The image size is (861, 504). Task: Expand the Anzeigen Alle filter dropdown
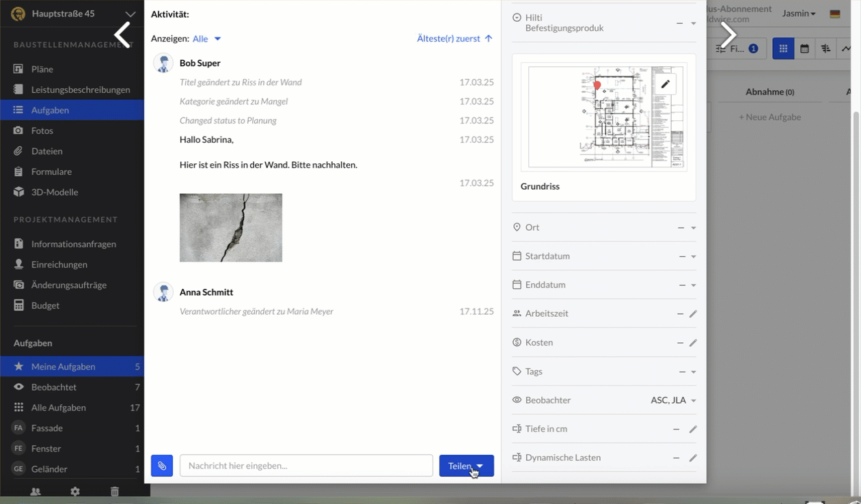207,39
